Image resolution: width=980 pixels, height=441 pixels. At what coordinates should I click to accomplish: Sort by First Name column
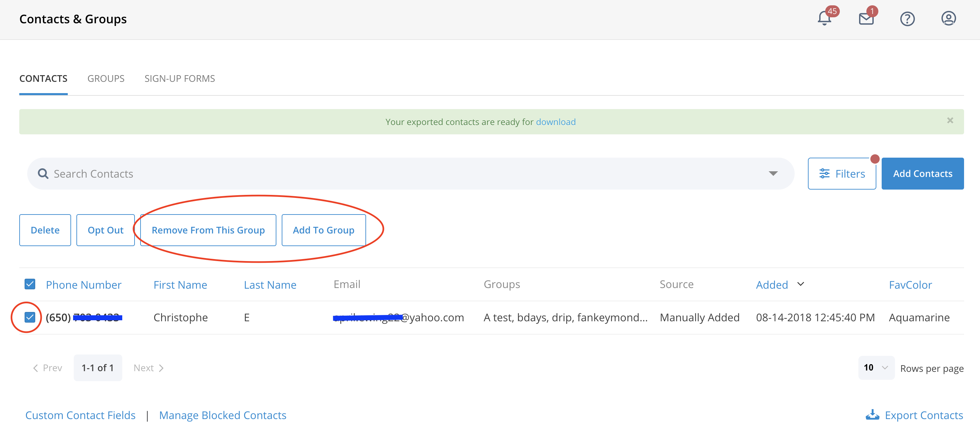[180, 284]
